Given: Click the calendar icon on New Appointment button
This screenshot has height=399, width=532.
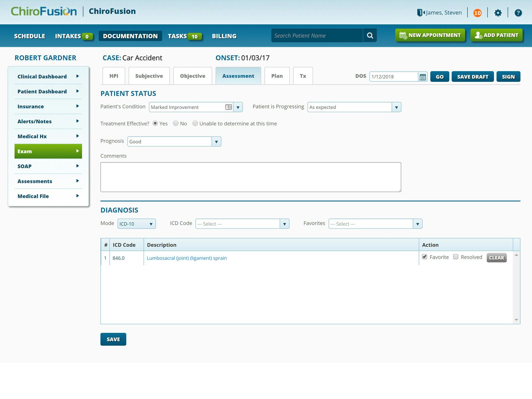Looking at the screenshot, I should pyautogui.click(x=403, y=34).
